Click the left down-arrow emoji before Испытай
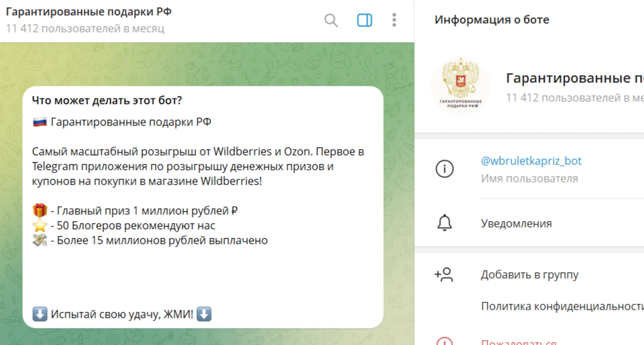 pos(40,314)
